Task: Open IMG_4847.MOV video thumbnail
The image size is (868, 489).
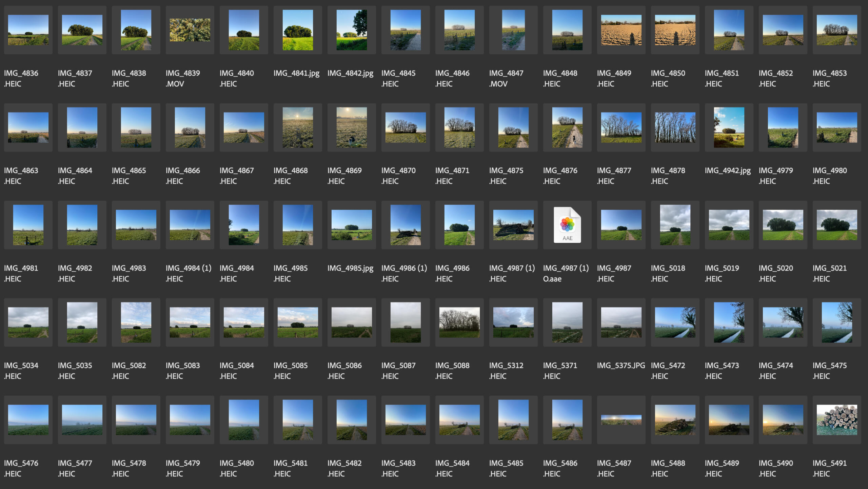Action: [513, 30]
